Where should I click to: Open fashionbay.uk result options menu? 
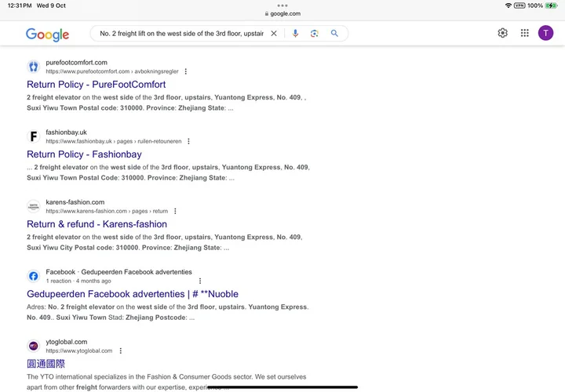(188, 141)
